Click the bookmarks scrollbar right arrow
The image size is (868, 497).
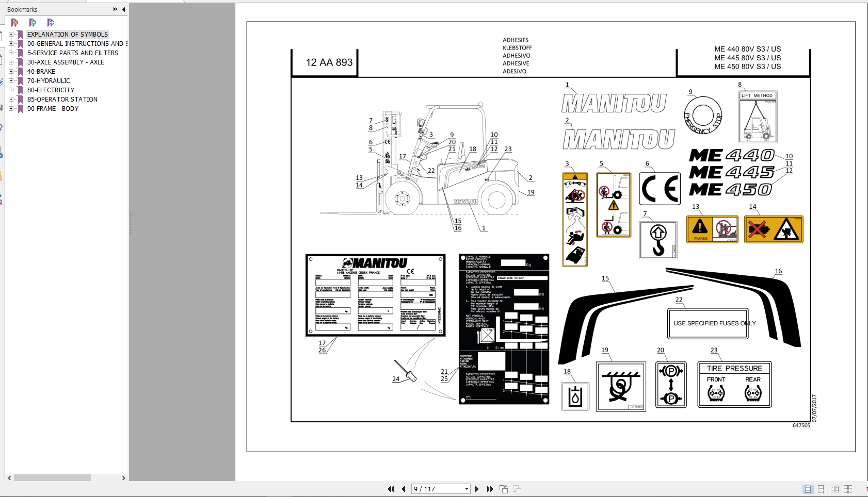point(123,478)
